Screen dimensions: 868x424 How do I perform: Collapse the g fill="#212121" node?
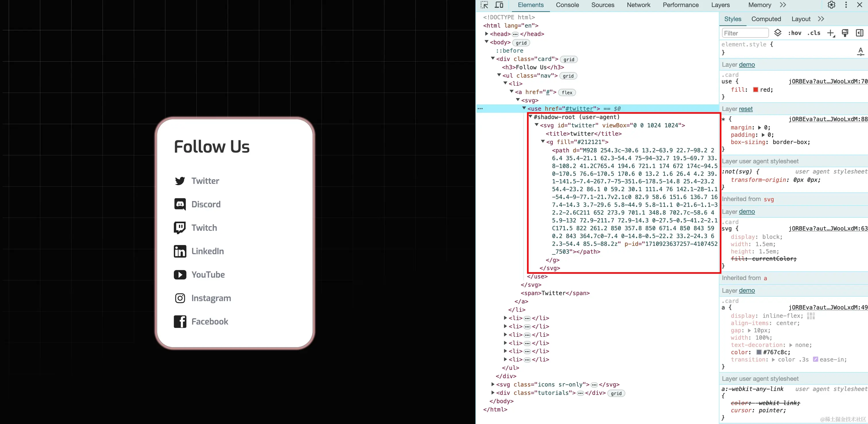coord(543,141)
